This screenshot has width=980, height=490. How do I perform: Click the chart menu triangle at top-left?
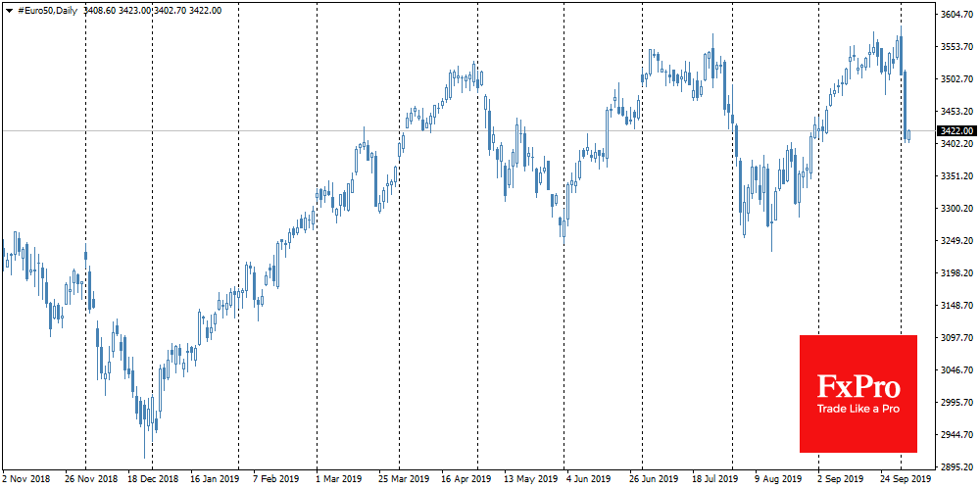(x=8, y=10)
